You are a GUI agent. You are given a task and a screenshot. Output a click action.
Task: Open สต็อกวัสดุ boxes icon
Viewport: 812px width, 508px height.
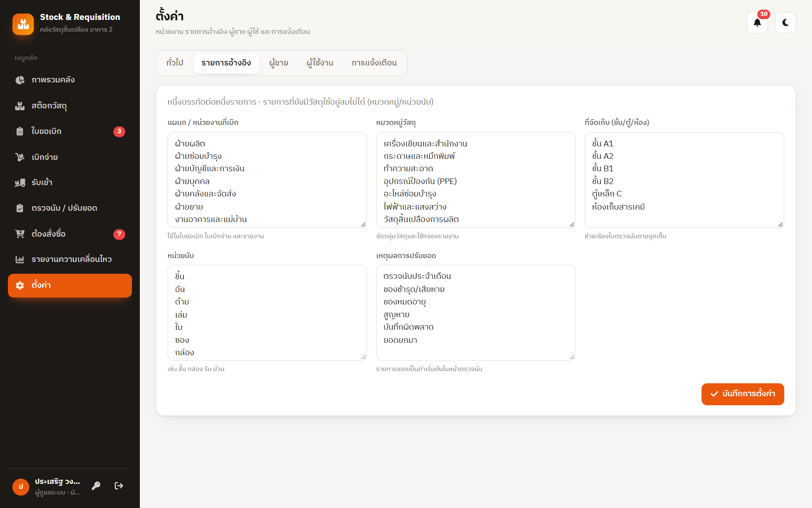20,106
